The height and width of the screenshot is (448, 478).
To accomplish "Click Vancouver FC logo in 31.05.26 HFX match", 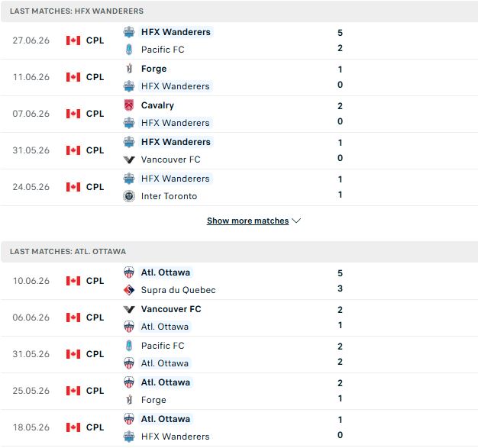I will (129, 160).
